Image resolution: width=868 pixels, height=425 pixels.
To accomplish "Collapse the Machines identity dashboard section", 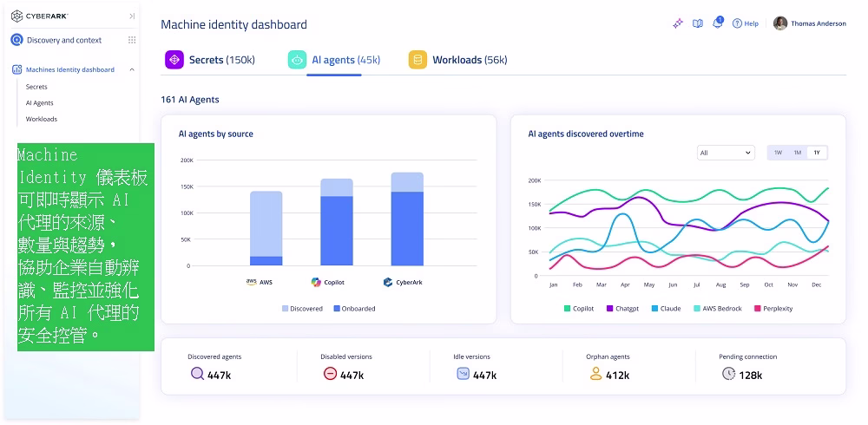I will [132, 69].
